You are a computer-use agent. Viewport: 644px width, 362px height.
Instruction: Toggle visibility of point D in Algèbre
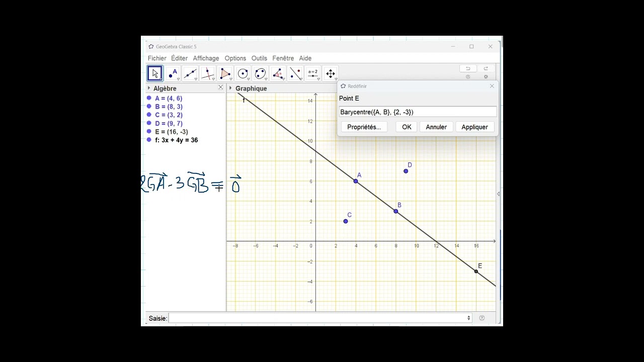pyautogui.click(x=149, y=123)
